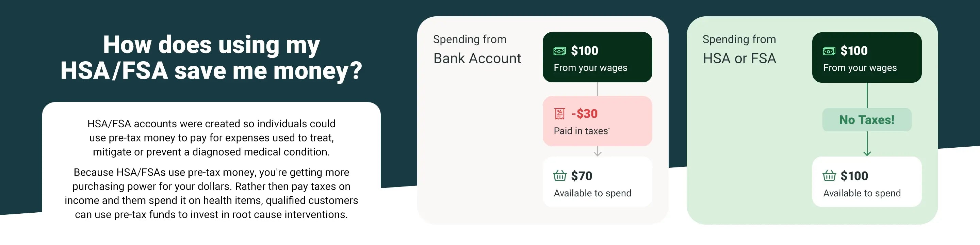980x245 pixels.
Task: Click the gray down arrow above $70
Action: coord(598,152)
